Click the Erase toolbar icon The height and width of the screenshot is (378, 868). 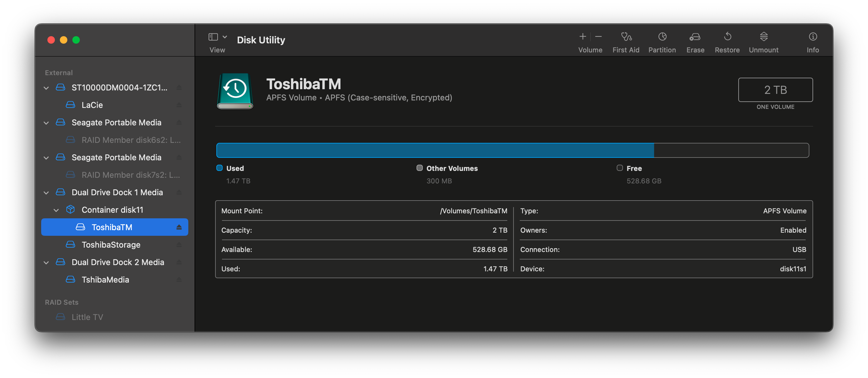(695, 37)
